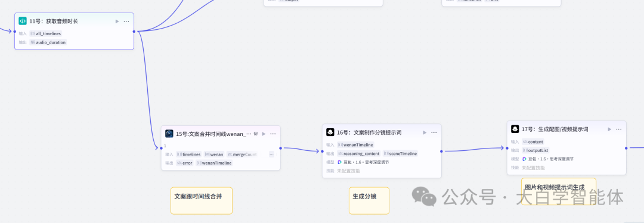Viewport: 644px width, 223px height.
Task: Select the timelines input tag in node 15
Action: [188, 154]
